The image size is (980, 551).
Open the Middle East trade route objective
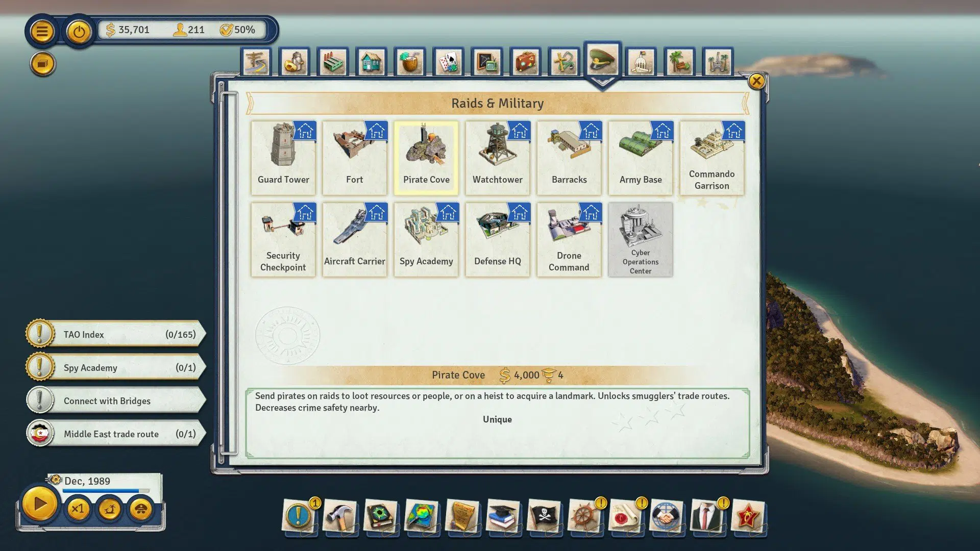pos(113,434)
